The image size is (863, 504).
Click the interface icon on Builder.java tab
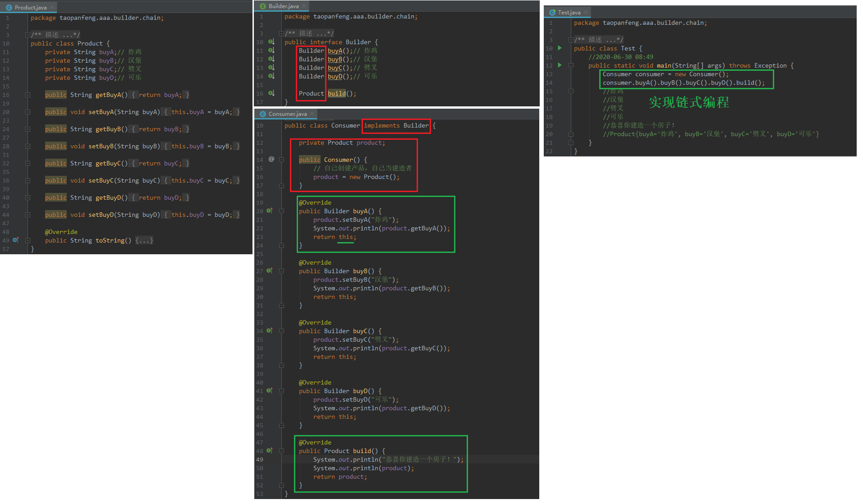point(262,6)
